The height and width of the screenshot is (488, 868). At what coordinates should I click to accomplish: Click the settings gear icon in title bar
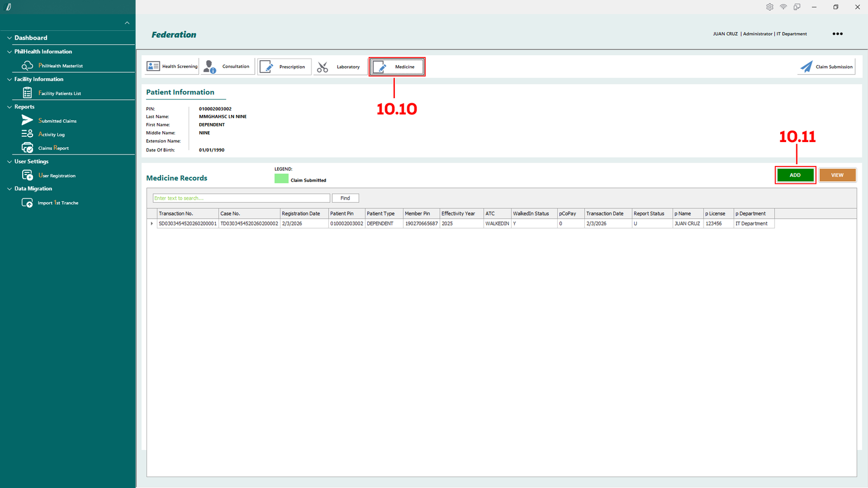coord(769,7)
